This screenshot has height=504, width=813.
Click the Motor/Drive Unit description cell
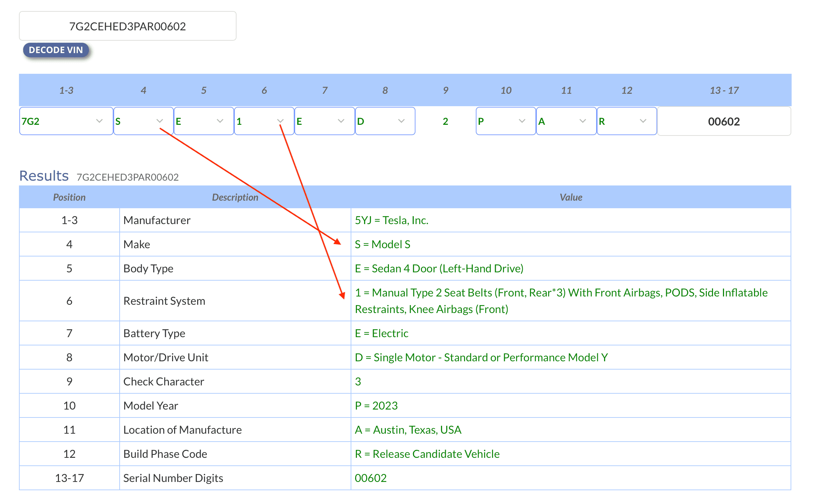235,357
